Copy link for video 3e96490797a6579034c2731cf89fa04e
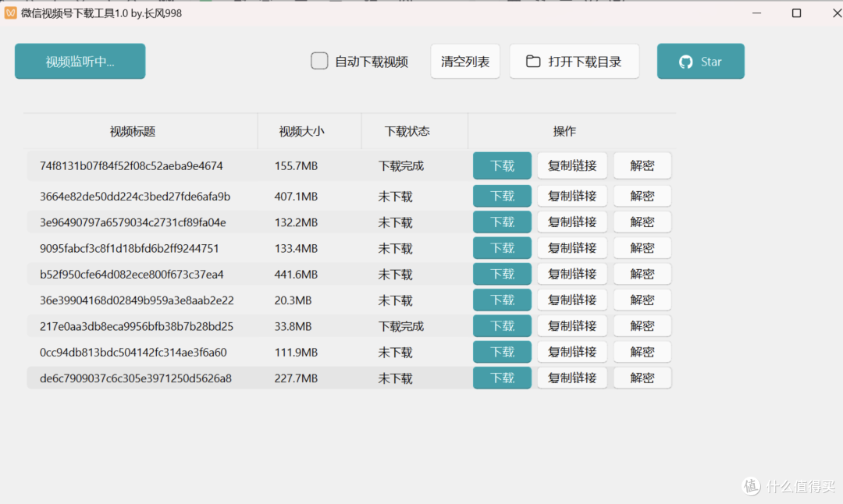843x504 pixels. [572, 222]
